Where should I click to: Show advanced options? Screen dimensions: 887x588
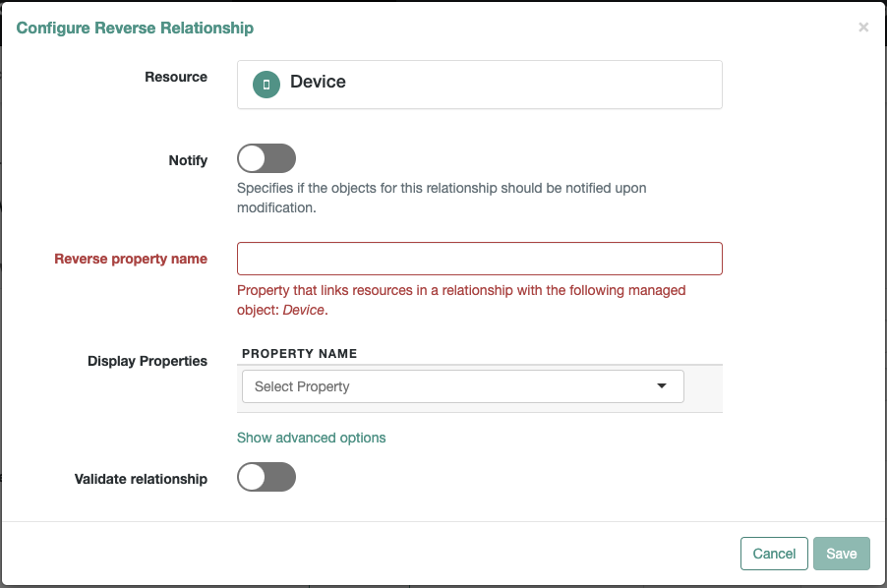coord(311,438)
